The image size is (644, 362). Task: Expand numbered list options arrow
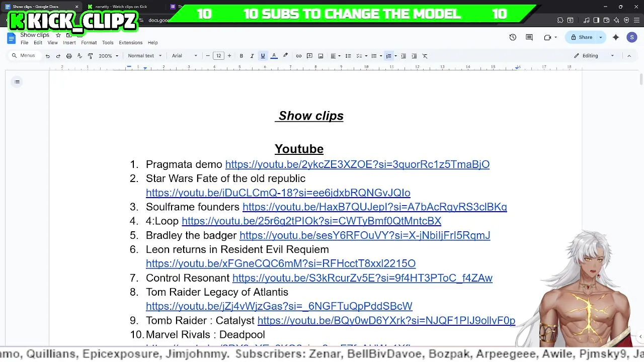point(395,56)
